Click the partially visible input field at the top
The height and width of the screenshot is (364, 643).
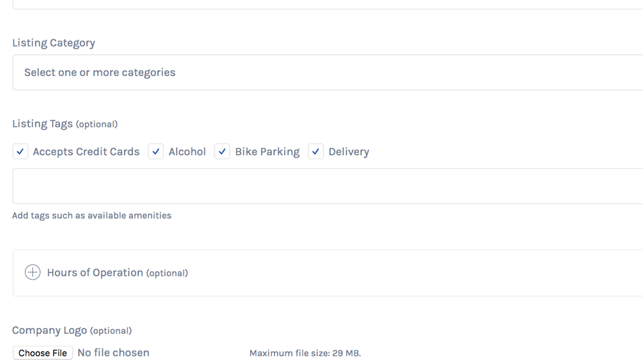tap(328, 5)
